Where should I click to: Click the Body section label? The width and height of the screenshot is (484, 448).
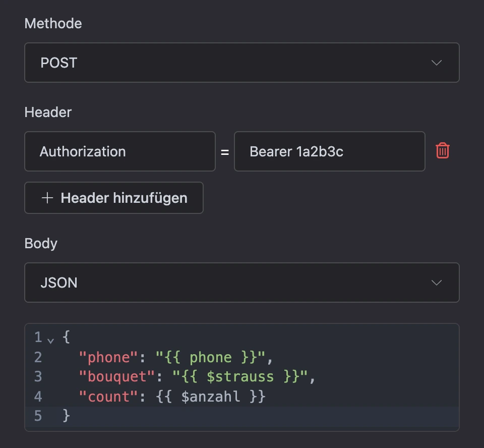click(41, 244)
